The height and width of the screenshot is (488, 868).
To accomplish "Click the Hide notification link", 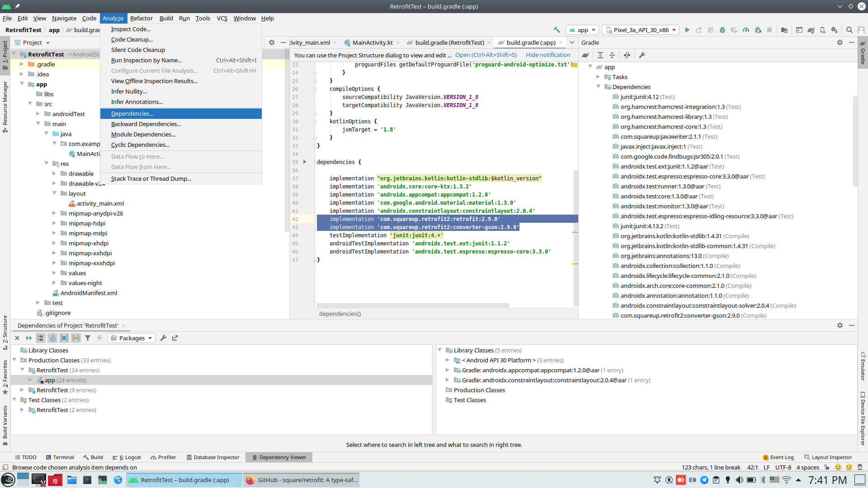I will (548, 55).
